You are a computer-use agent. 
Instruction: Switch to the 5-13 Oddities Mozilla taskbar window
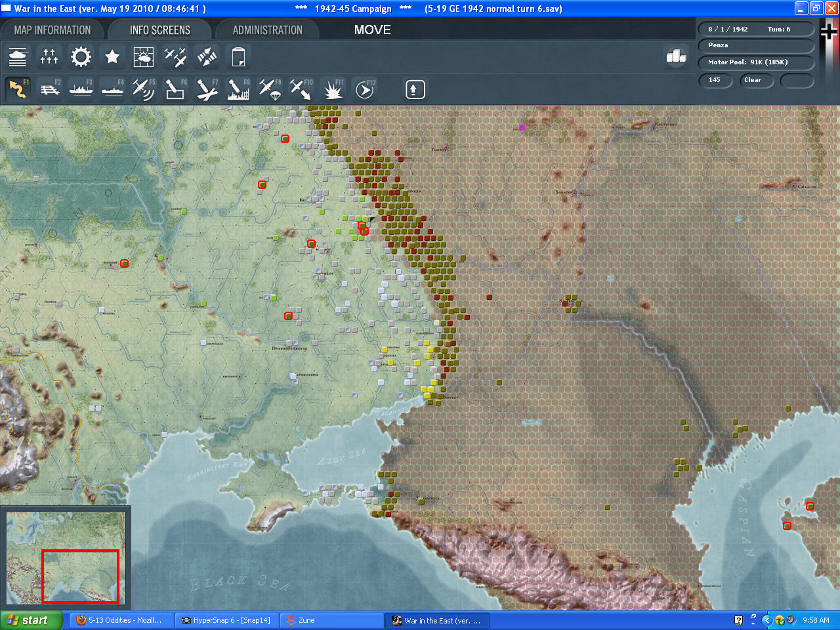pyautogui.click(x=121, y=620)
